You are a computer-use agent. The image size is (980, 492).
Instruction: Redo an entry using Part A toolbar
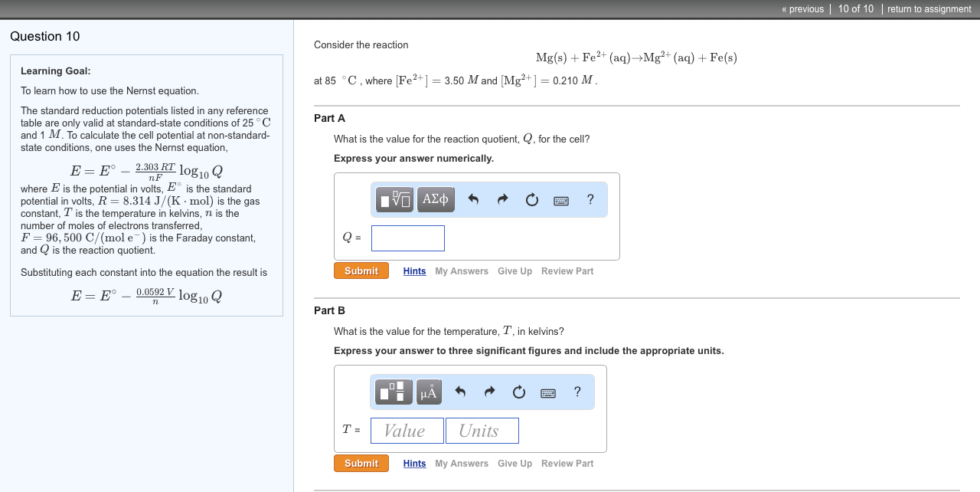pyautogui.click(x=502, y=198)
